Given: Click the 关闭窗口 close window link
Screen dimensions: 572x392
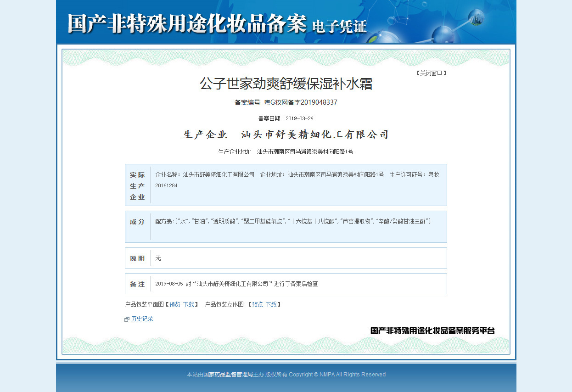Looking at the screenshot, I should 431,73.
